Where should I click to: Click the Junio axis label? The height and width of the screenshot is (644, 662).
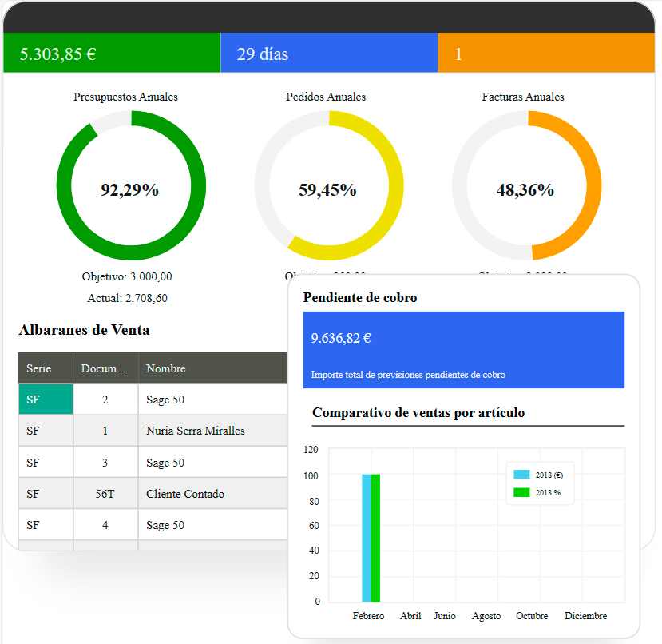(445, 616)
